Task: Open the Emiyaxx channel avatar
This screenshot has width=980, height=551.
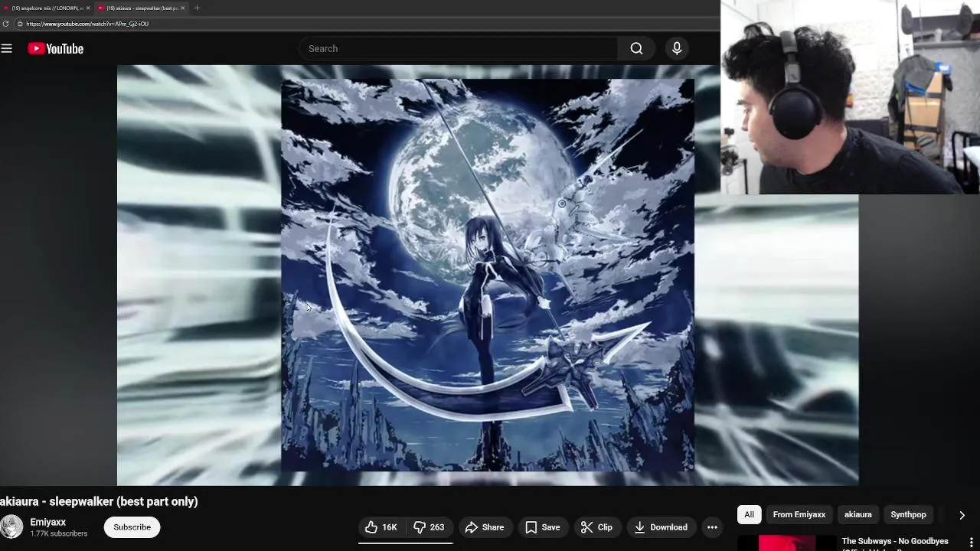Action: click(x=11, y=527)
